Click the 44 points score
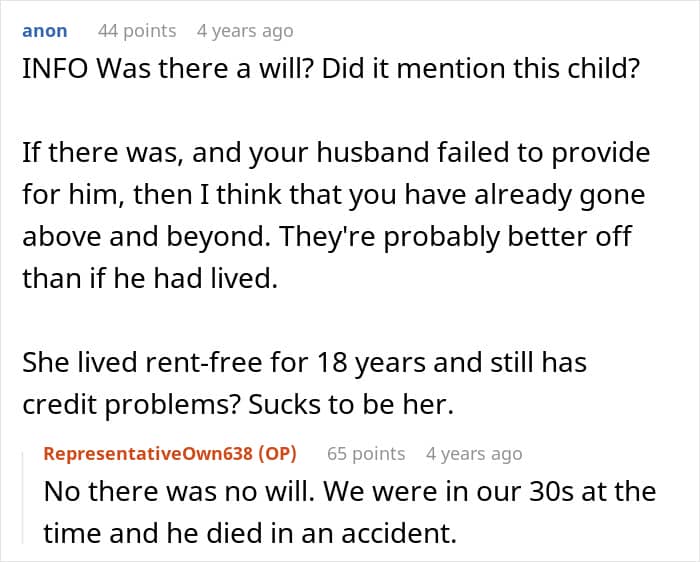Screen dimensions: 700x562 tap(137, 31)
